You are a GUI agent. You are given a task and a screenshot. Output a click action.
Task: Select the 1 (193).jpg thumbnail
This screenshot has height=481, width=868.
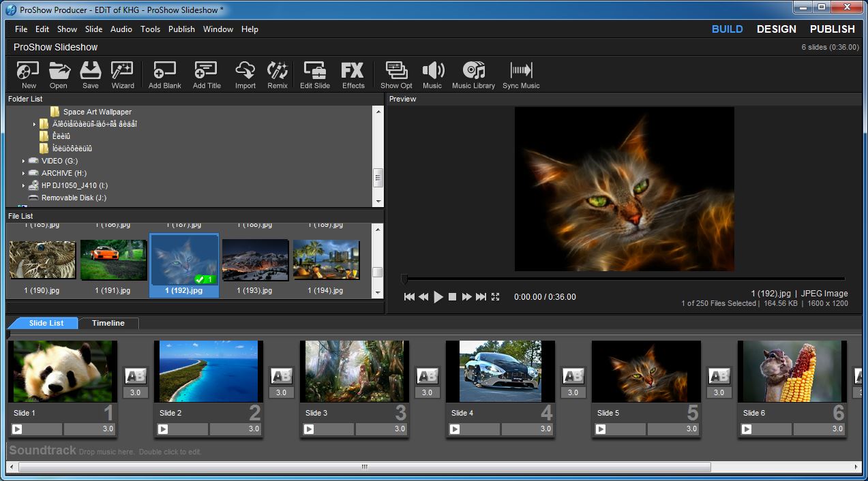tap(255, 259)
